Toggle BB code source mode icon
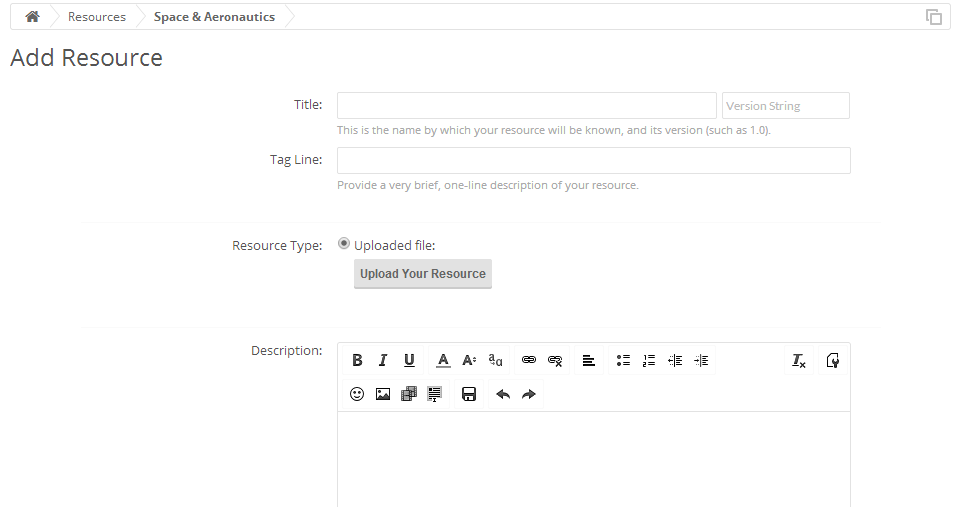Viewport: 956px width, 507px height. (x=832, y=360)
